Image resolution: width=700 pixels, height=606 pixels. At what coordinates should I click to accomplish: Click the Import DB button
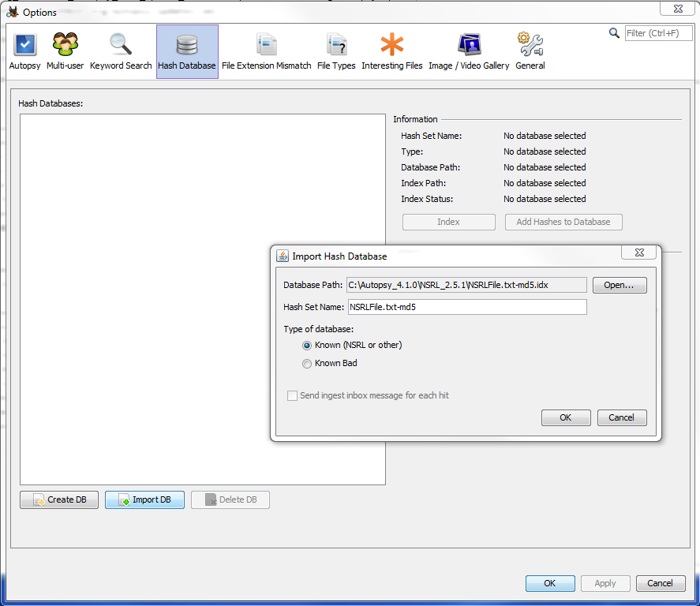[x=144, y=499]
